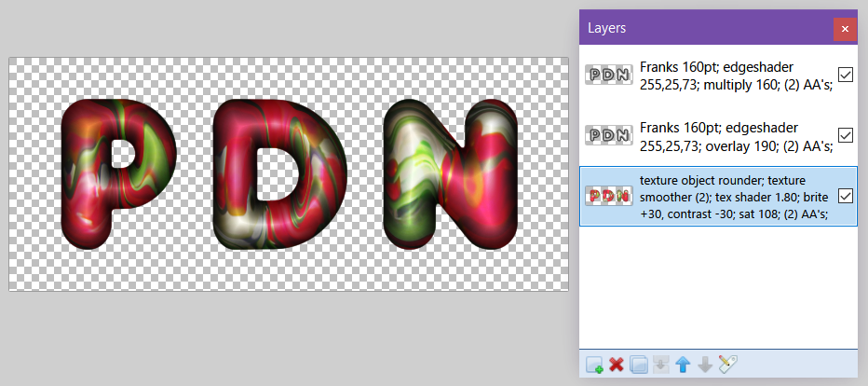Image resolution: width=868 pixels, height=386 pixels.
Task: Move layer down with gray arrow
Action: click(x=705, y=365)
